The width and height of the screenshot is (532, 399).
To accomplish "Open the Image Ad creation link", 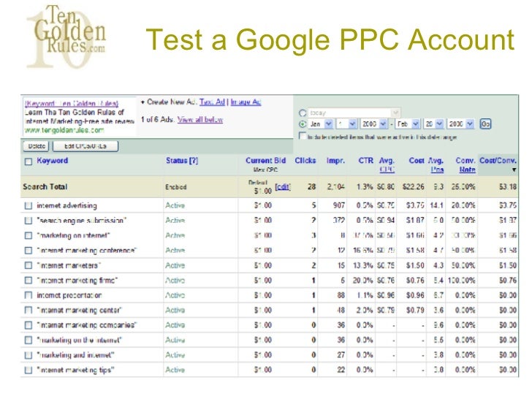I will click(x=246, y=102).
